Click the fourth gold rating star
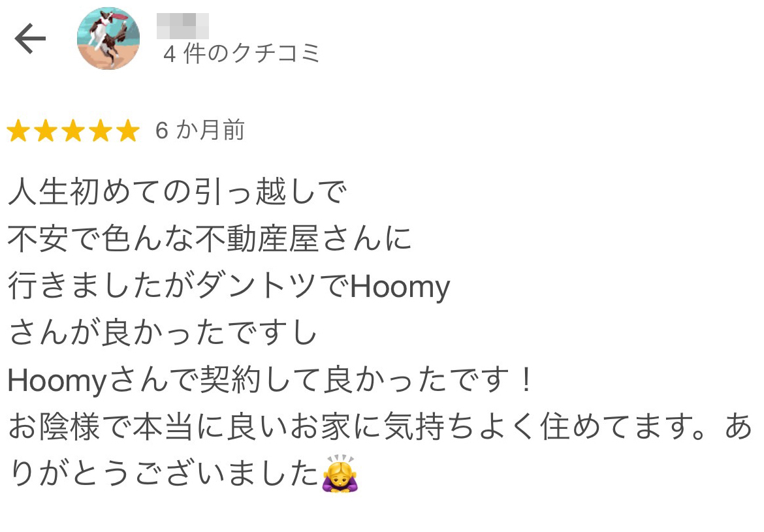 [x=101, y=131]
